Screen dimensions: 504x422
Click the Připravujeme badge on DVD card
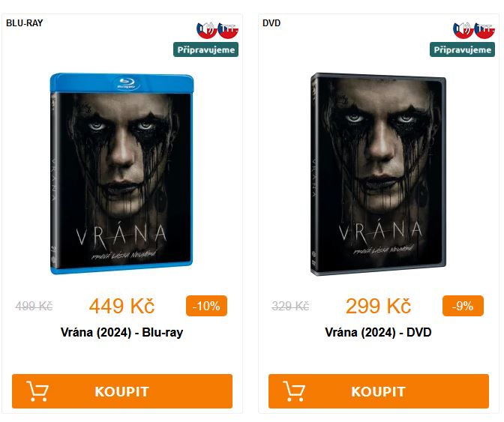pos(462,49)
